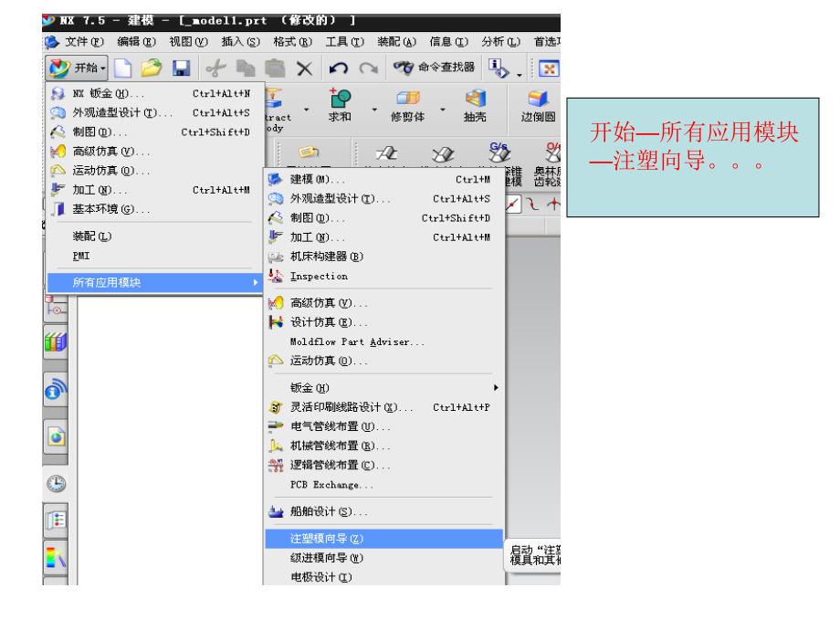Select the 求和 (Unite) tool

(x=340, y=105)
